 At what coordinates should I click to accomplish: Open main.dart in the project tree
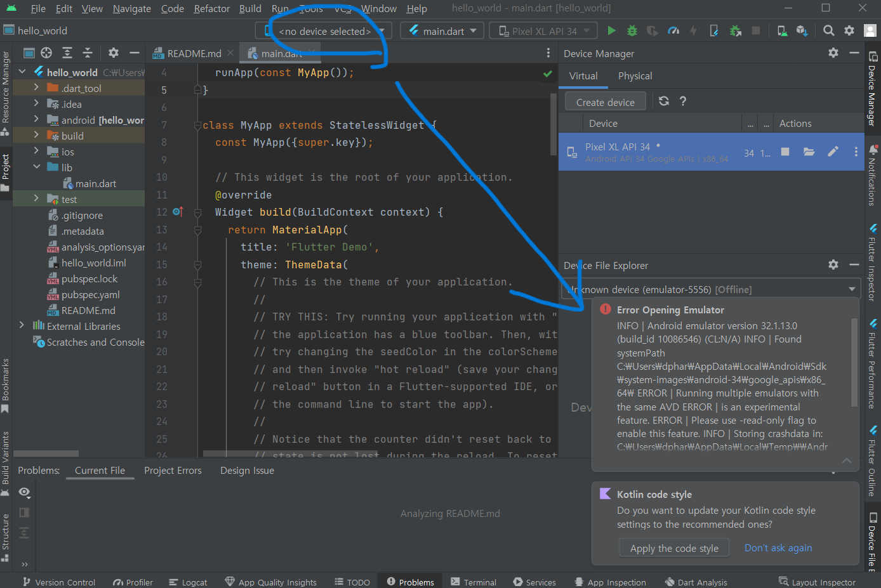click(x=96, y=183)
